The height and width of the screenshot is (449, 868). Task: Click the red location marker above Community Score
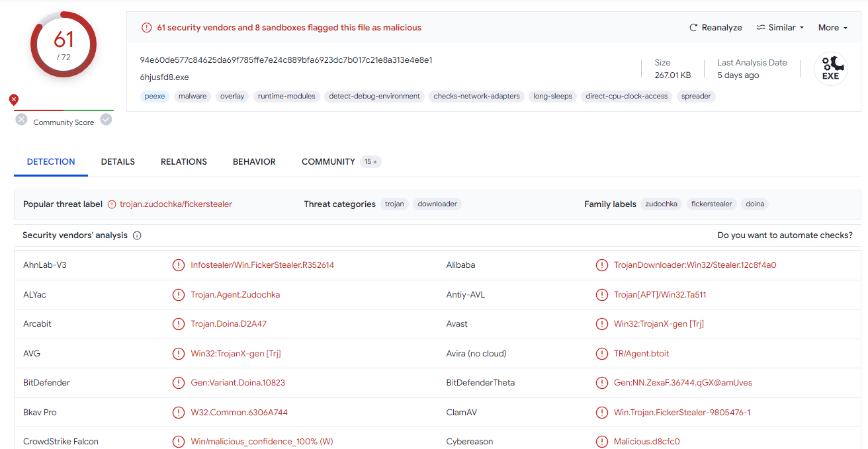[x=13, y=100]
